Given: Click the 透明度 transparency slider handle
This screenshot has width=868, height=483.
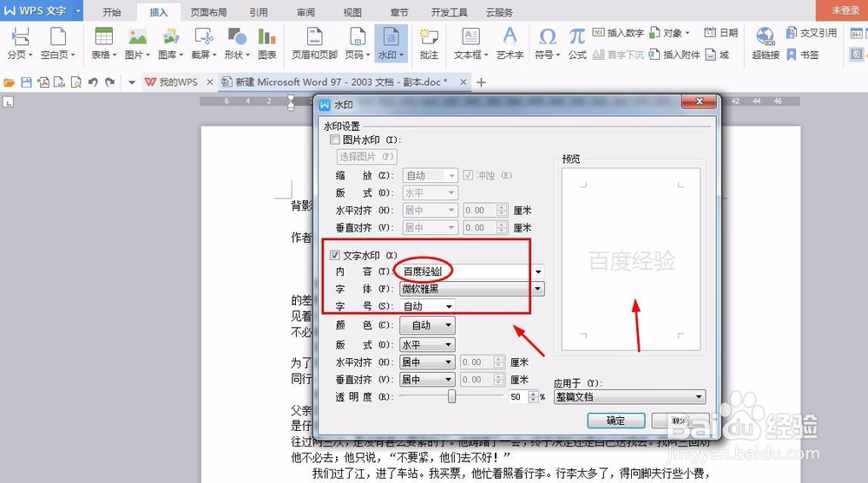Looking at the screenshot, I should [x=451, y=396].
